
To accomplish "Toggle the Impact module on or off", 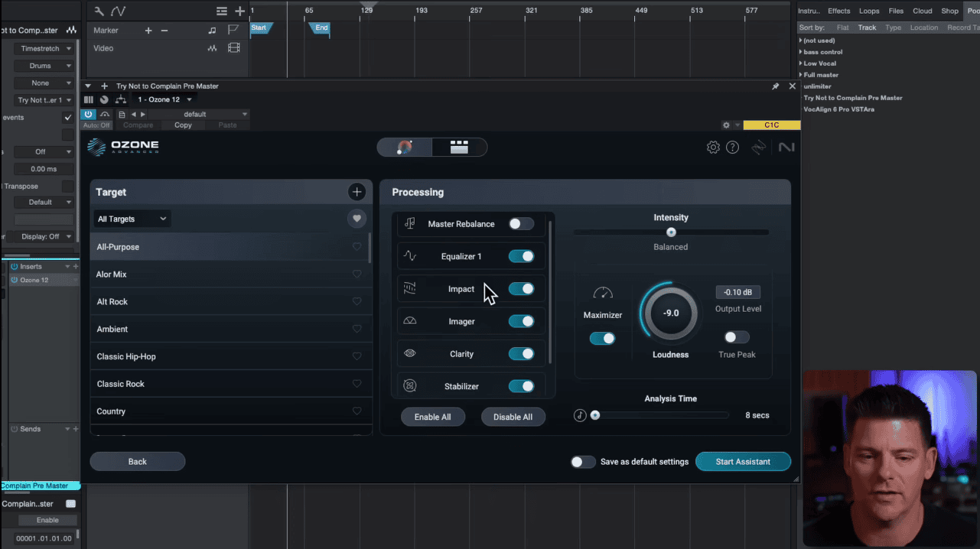I will pos(521,288).
